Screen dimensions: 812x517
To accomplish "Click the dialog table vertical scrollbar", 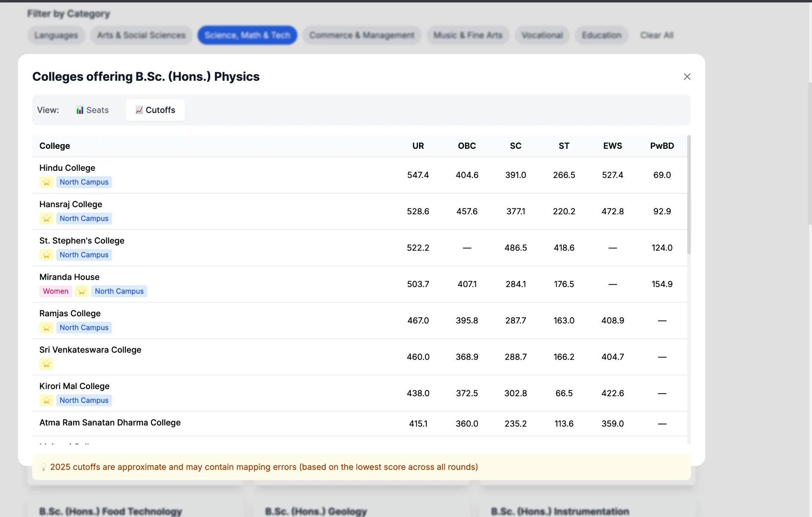I will pos(689,195).
